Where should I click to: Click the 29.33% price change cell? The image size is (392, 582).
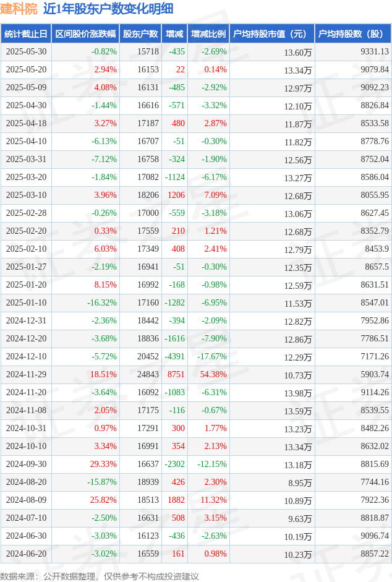coord(103,464)
